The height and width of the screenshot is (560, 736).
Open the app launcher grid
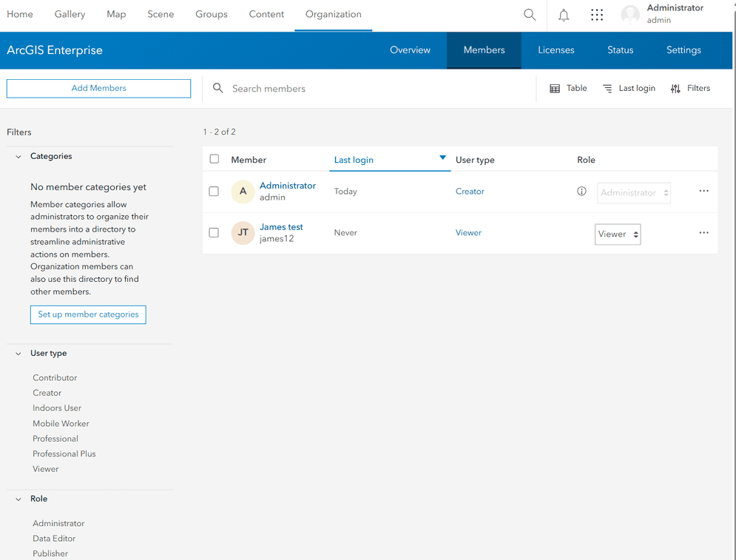click(x=597, y=15)
